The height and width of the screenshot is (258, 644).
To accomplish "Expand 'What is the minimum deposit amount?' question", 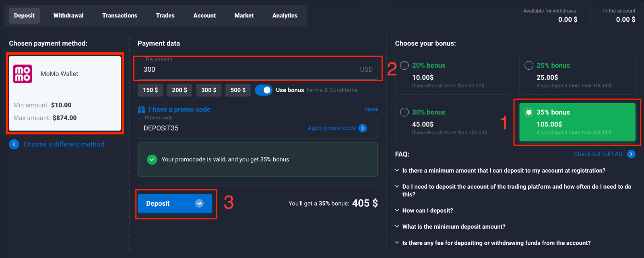I will 454,227.
